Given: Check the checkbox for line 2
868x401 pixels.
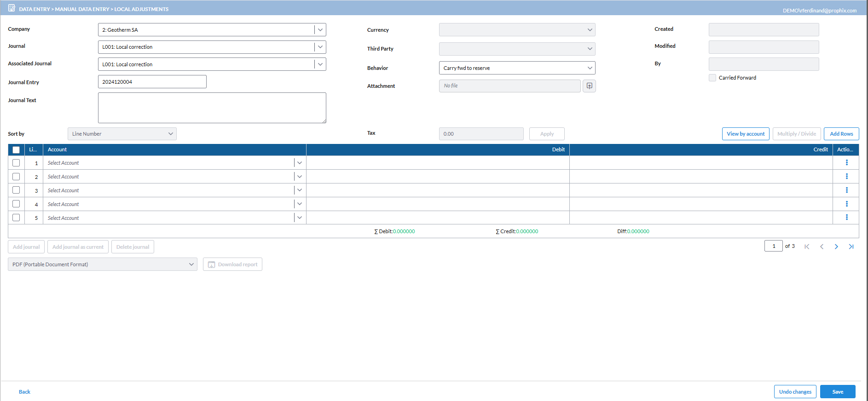Looking at the screenshot, I should [16, 177].
